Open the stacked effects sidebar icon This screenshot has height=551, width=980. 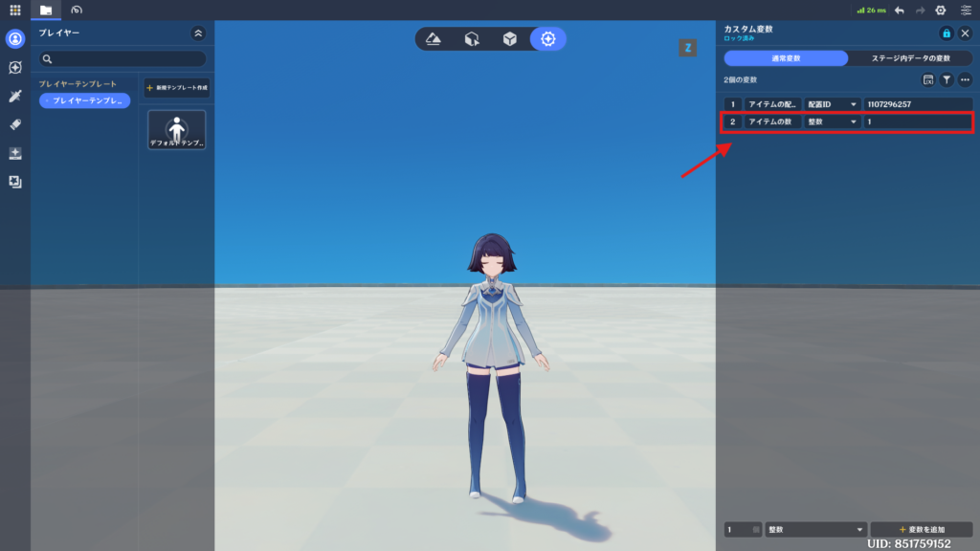click(15, 182)
